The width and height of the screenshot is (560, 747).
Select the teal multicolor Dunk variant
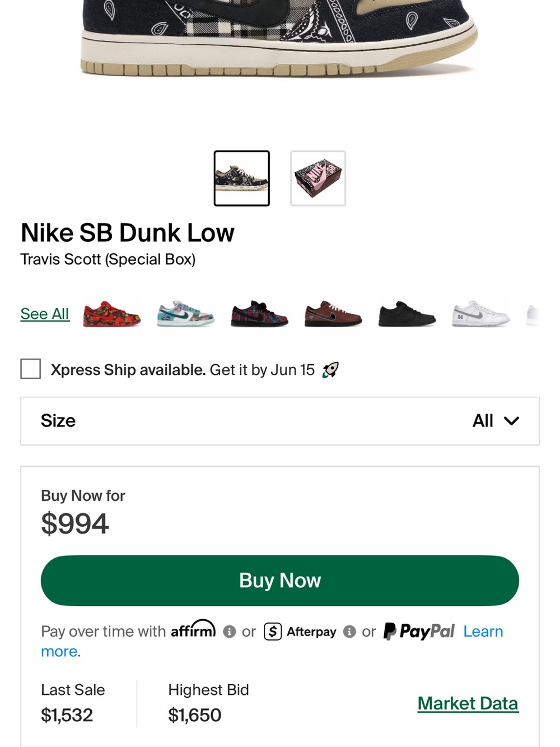tap(185, 314)
